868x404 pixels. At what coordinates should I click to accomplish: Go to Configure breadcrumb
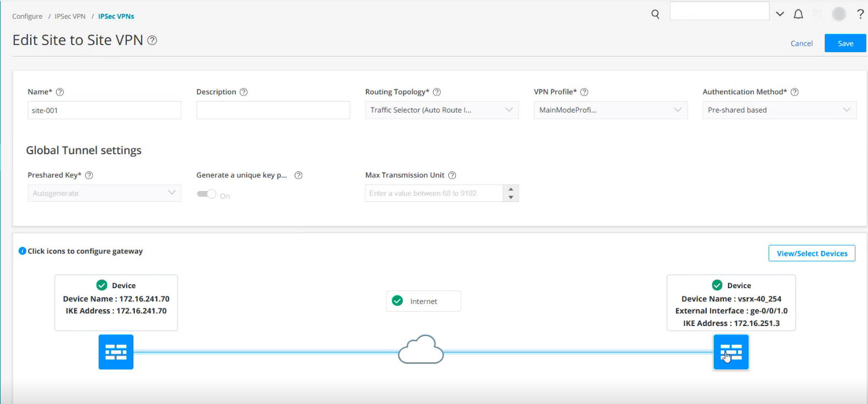point(27,16)
